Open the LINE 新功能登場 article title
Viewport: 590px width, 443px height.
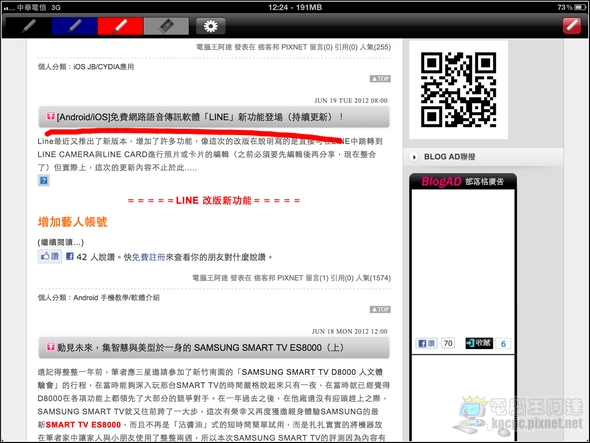pos(200,117)
